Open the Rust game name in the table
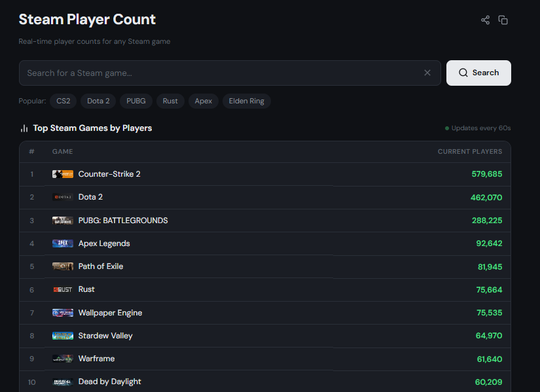Screen dimensions: 540x392 tap(86, 289)
